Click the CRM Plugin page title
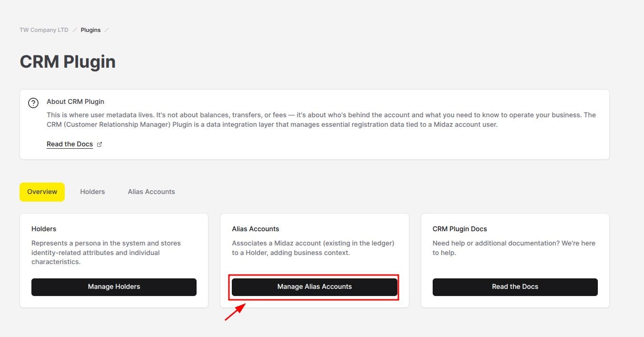 click(x=68, y=62)
